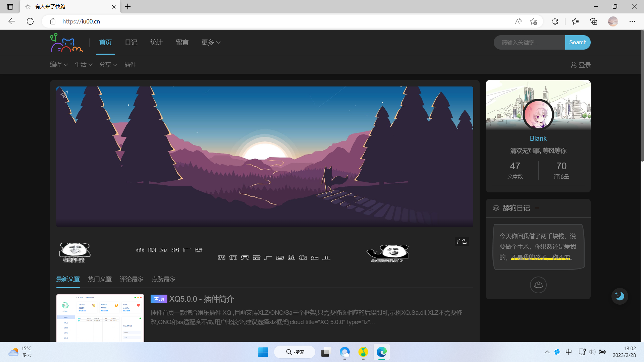Expand the 分享 category dropdown

tap(108, 65)
